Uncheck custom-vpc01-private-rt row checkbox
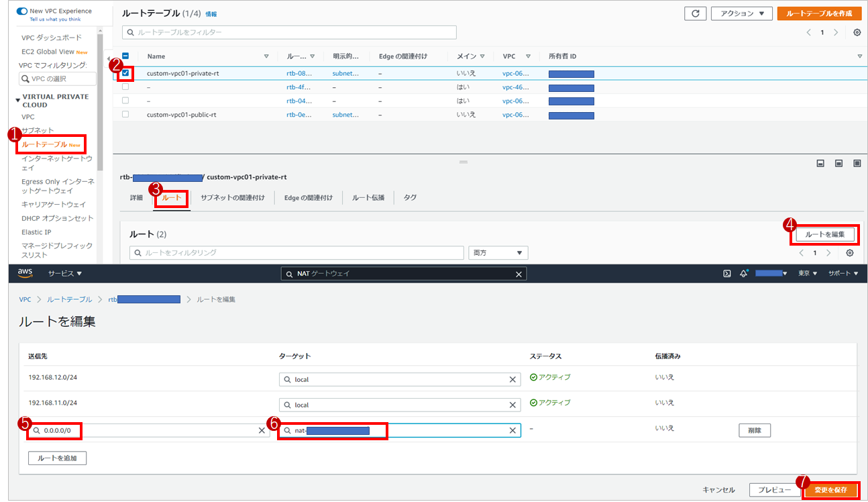This screenshot has width=868, height=502. pyautogui.click(x=125, y=73)
